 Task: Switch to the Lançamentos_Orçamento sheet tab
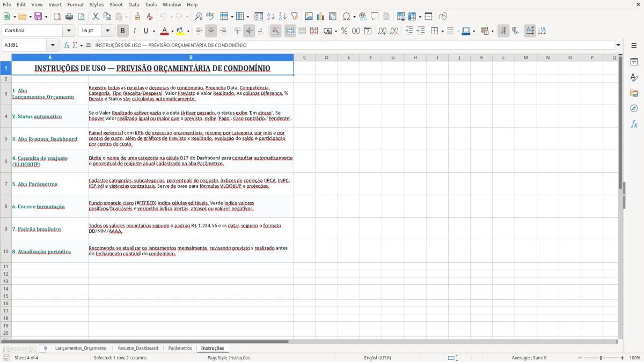(80, 348)
